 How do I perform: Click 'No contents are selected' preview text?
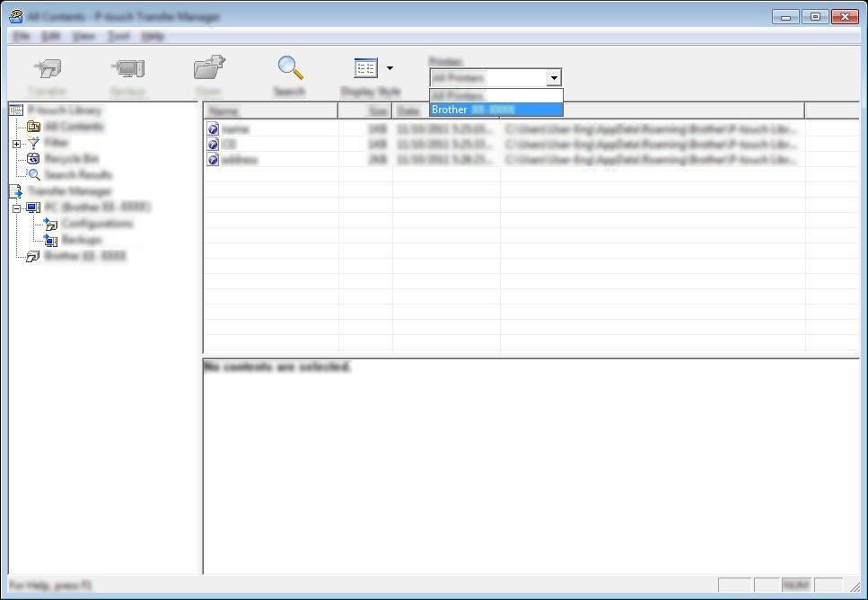click(x=276, y=366)
